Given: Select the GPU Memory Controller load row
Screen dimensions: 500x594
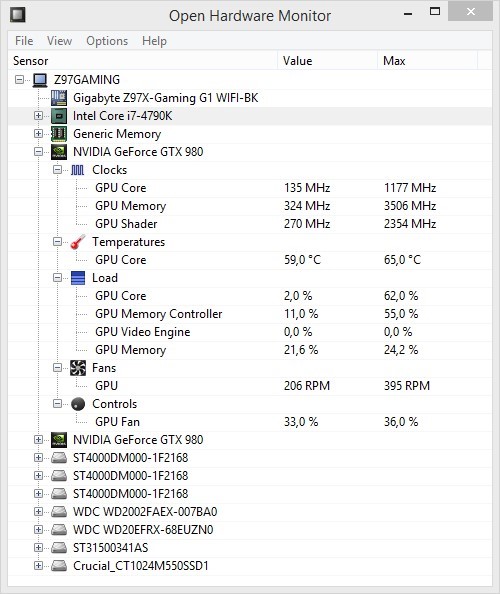Looking at the screenshot, I should click(250, 314).
